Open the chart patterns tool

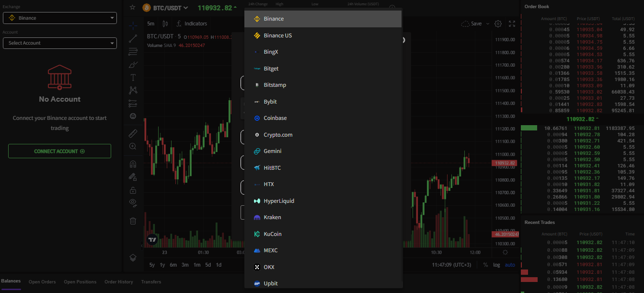click(133, 90)
